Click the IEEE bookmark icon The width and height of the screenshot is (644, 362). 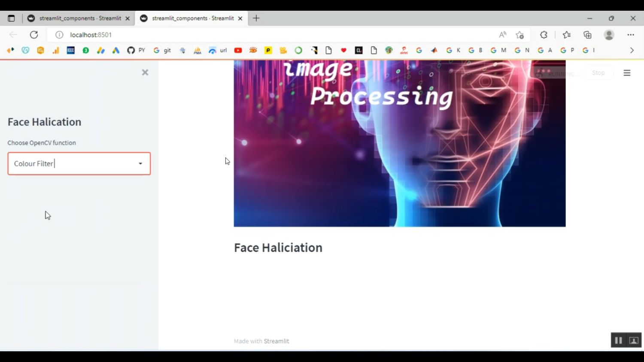70,50
